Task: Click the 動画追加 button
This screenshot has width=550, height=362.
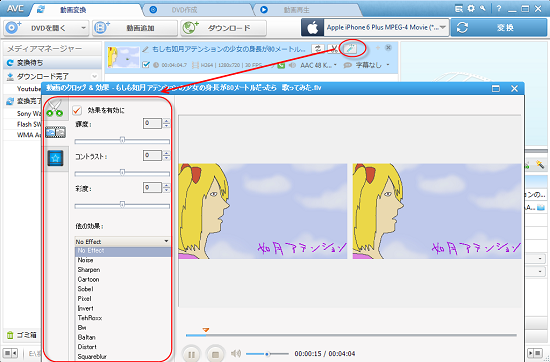Action: [x=135, y=28]
